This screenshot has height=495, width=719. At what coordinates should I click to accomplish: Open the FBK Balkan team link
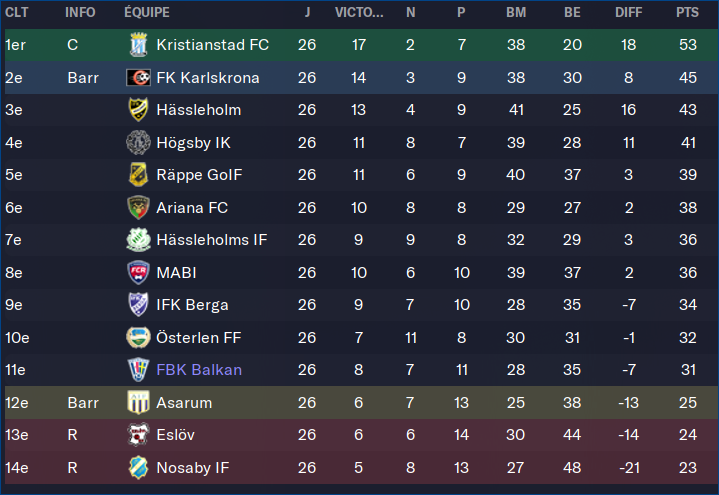(199, 370)
